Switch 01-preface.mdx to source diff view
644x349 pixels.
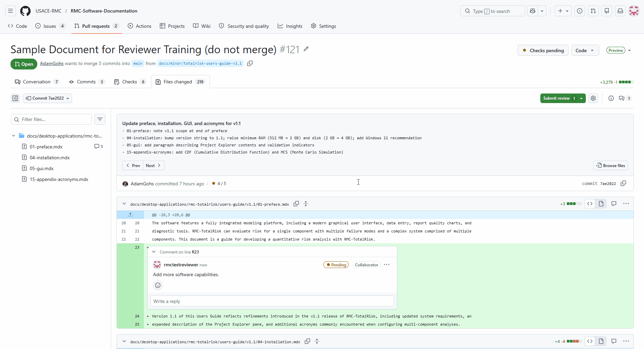coord(590,204)
